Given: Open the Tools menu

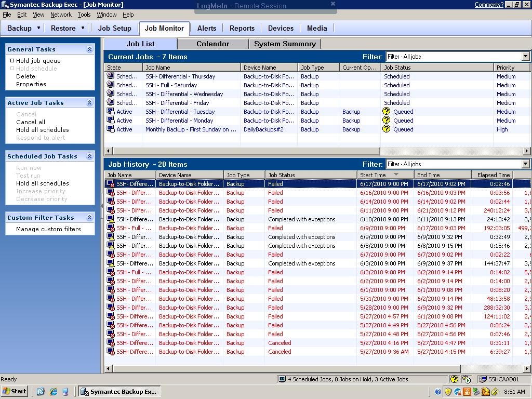Looking at the screenshot, I should [84, 15].
